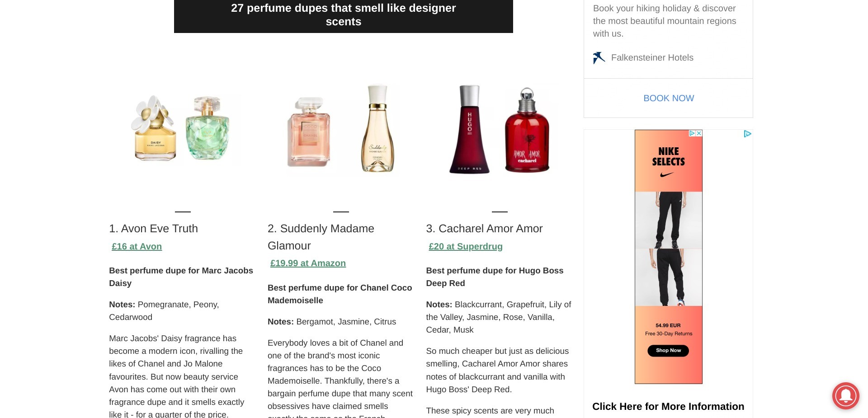Open the £19.99 at Amazon link
The width and height of the screenshot is (868, 418).
click(x=308, y=263)
